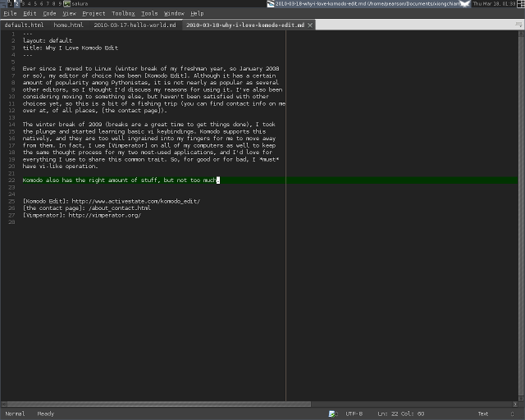Open the Help menu
The image size is (525, 420).
coord(197,13)
